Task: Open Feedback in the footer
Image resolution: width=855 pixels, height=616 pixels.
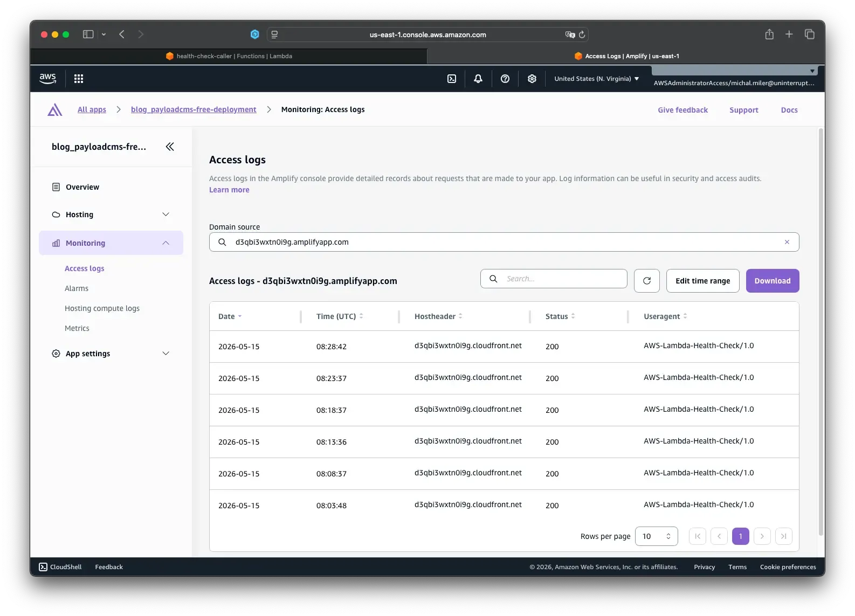Action: [x=109, y=567]
